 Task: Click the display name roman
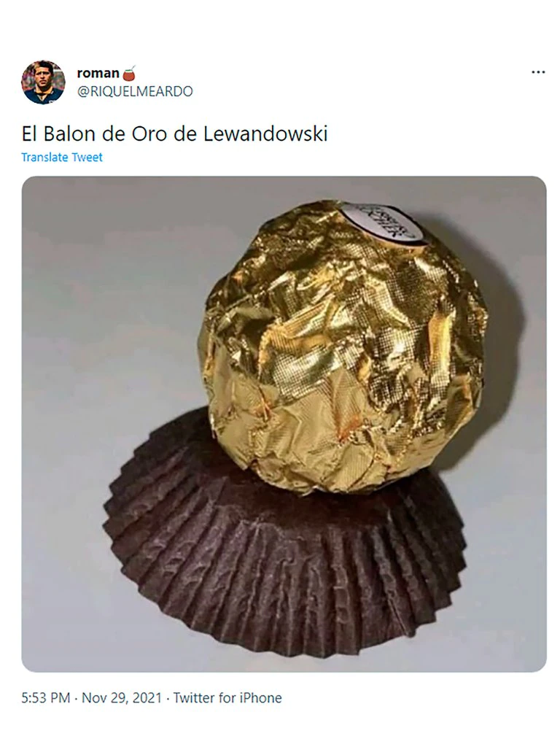(x=98, y=73)
